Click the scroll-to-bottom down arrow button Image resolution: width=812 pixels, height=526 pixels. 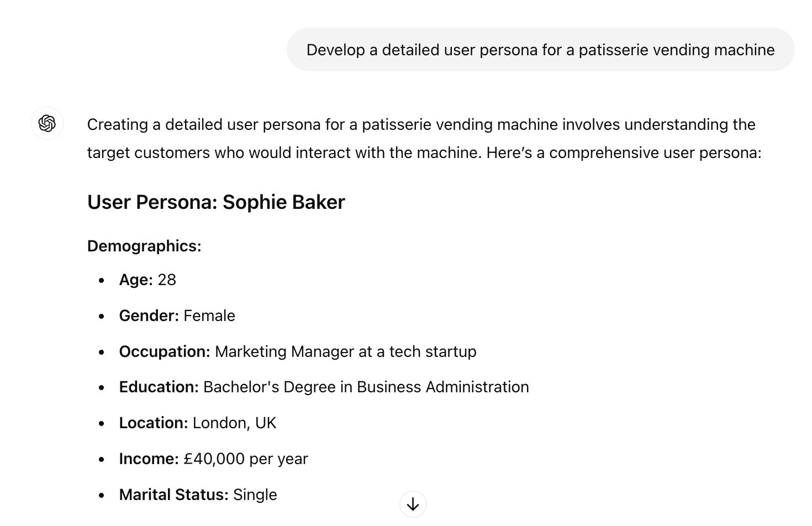(x=413, y=504)
